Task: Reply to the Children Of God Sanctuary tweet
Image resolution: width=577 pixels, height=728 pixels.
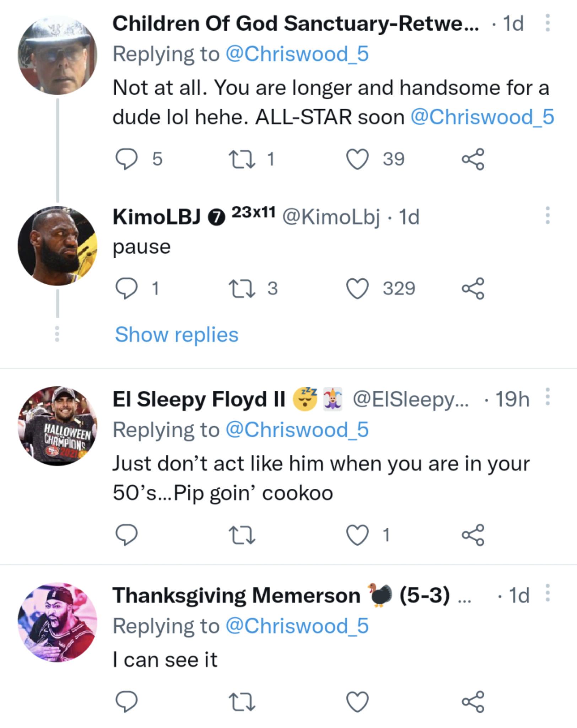Action: point(126,159)
